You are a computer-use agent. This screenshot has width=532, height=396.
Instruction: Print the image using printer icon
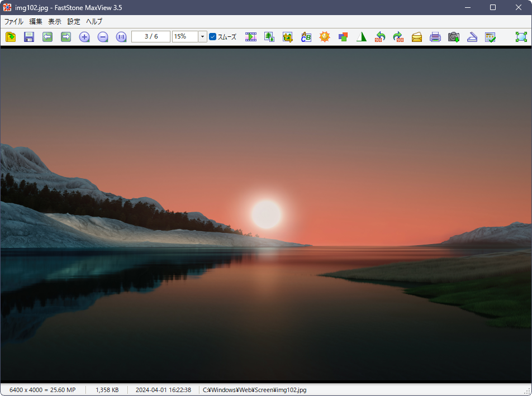coord(435,37)
